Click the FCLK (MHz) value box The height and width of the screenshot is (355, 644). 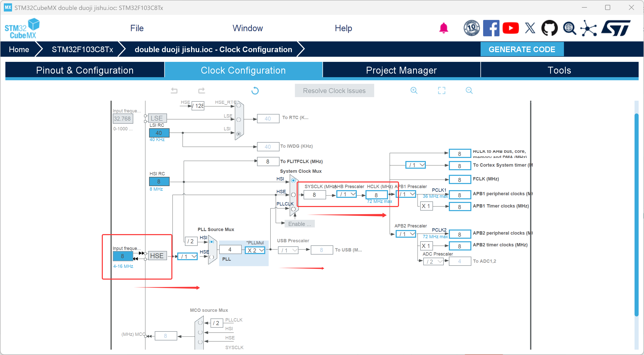[x=460, y=179]
